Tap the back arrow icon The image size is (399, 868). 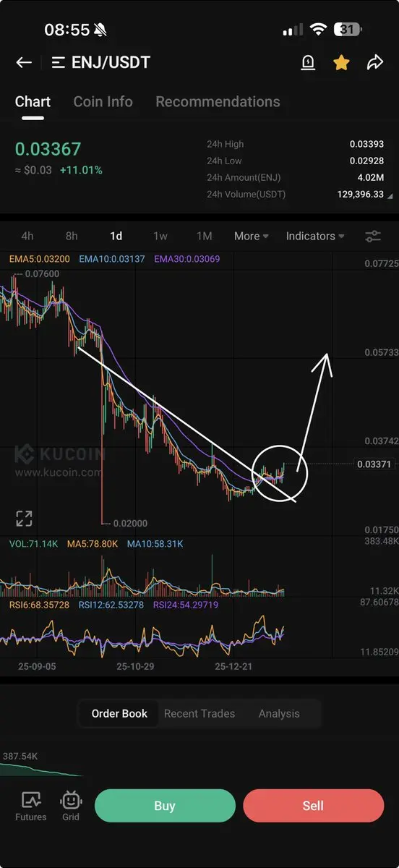pyautogui.click(x=24, y=63)
